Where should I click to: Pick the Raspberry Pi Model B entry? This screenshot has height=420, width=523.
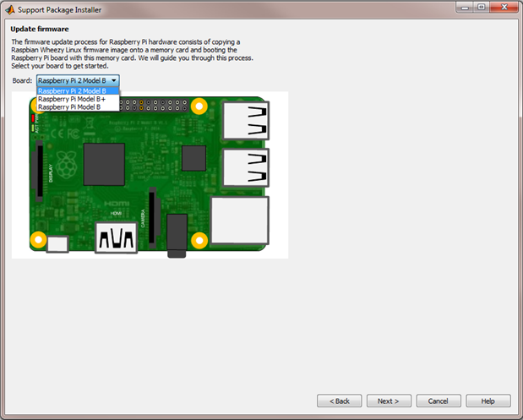pyautogui.click(x=69, y=107)
